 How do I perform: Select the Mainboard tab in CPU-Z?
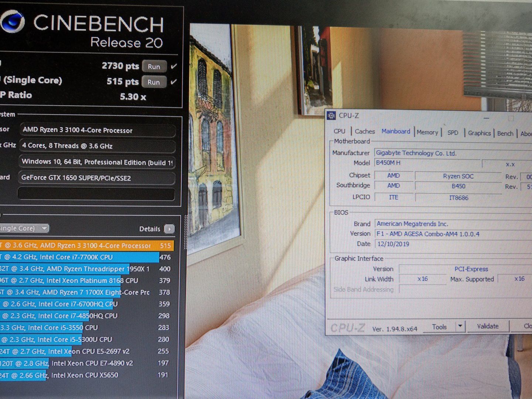[x=396, y=131]
